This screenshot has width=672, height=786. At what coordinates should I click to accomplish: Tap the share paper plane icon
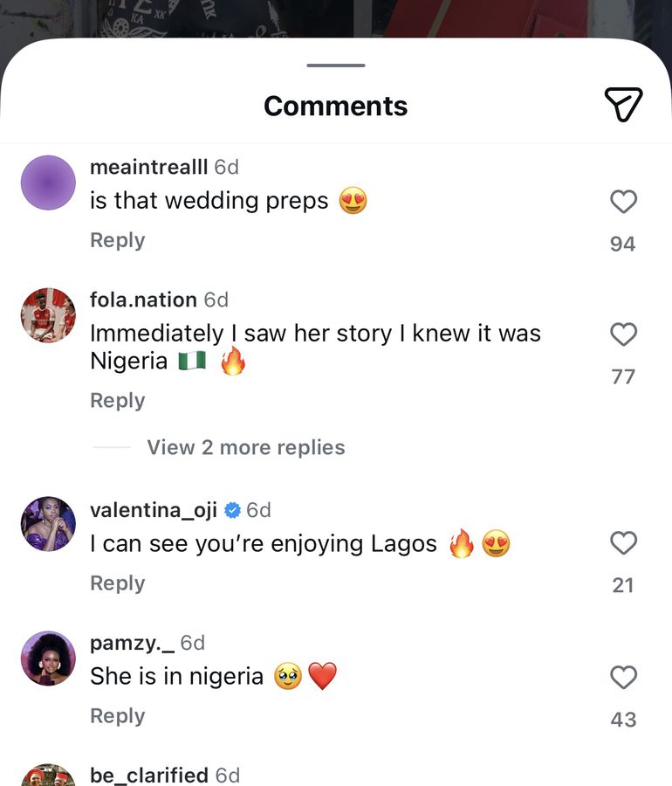click(x=623, y=105)
